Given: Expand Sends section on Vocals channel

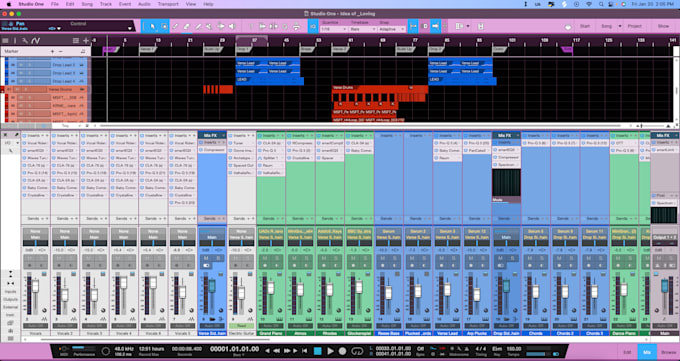Looking at the screenshot, I should coord(36,219).
